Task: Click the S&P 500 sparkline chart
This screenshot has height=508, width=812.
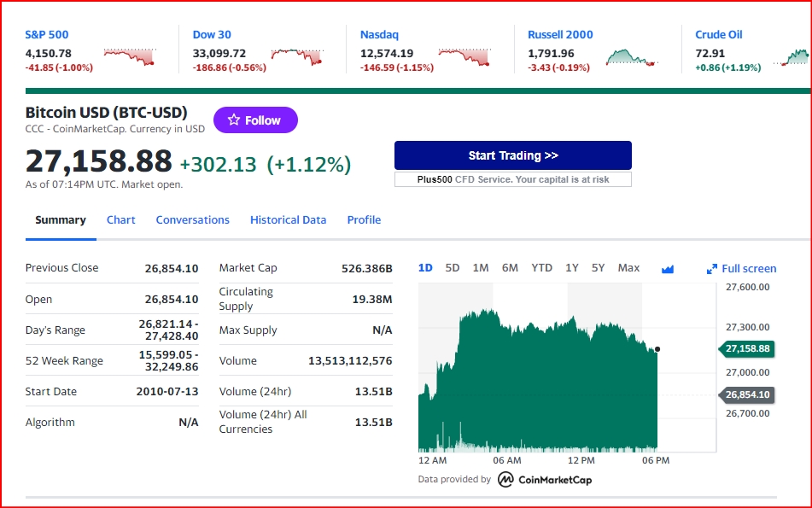Action: 130,57
